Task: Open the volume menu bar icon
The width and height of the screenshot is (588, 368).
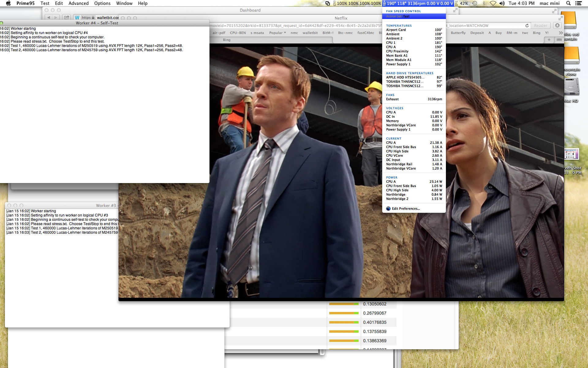Action: click(502, 3)
